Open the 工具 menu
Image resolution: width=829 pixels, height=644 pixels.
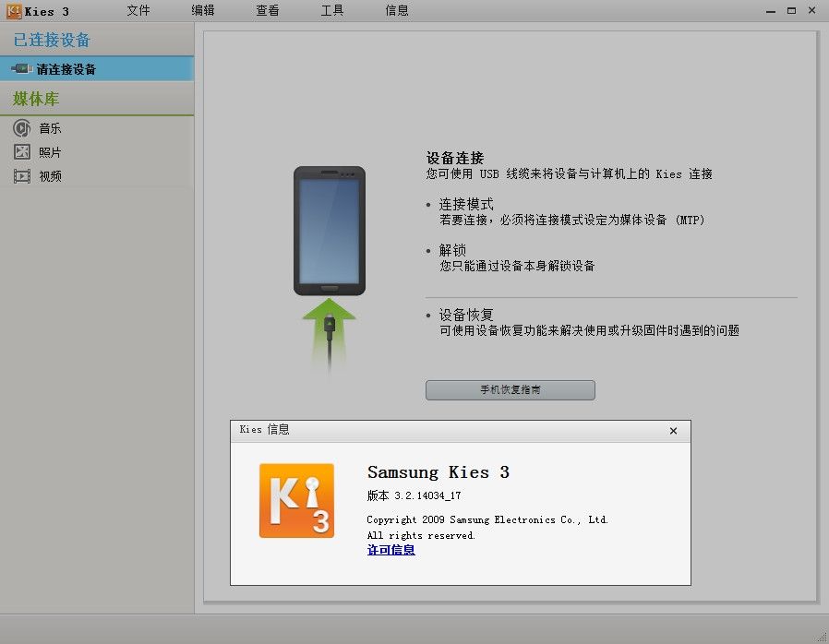click(332, 10)
